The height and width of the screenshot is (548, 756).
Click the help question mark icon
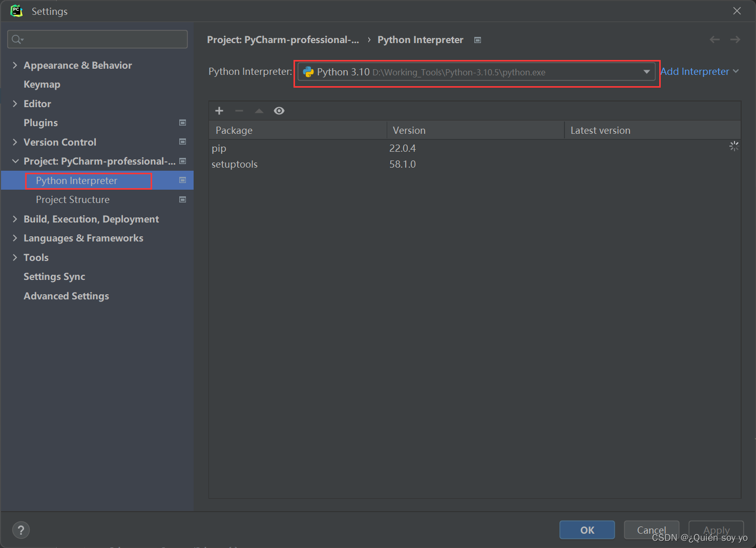(21, 530)
